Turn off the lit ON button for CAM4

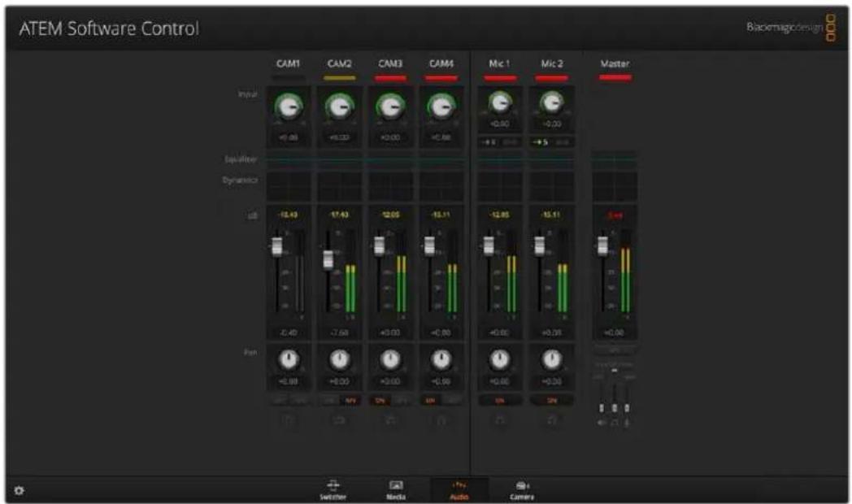click(431, 400)
